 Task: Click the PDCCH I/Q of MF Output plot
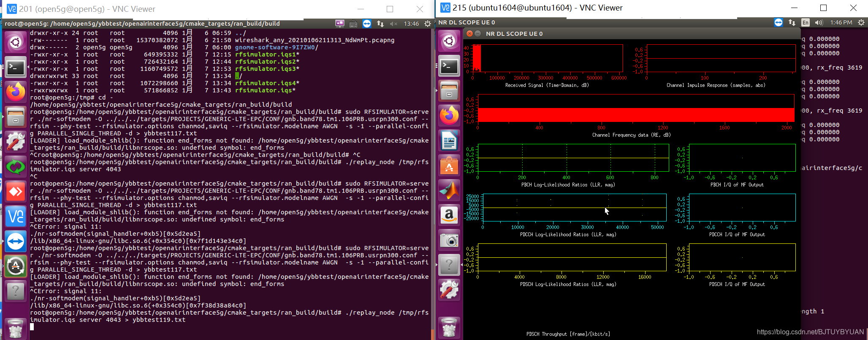click(742, 208)
